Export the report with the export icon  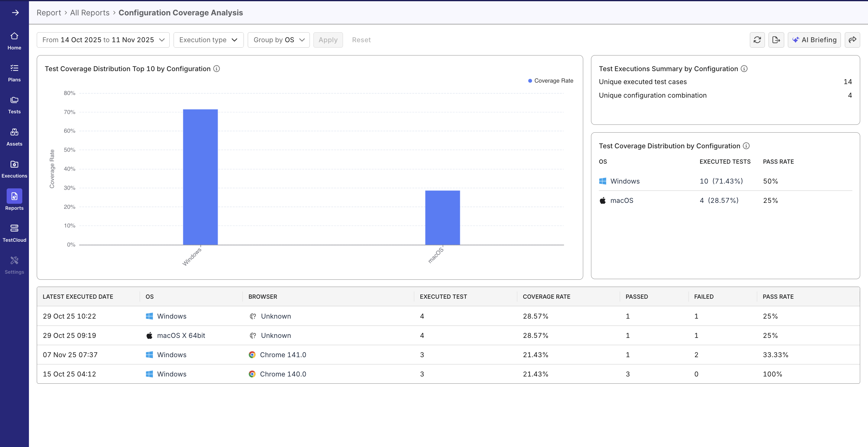776,40
